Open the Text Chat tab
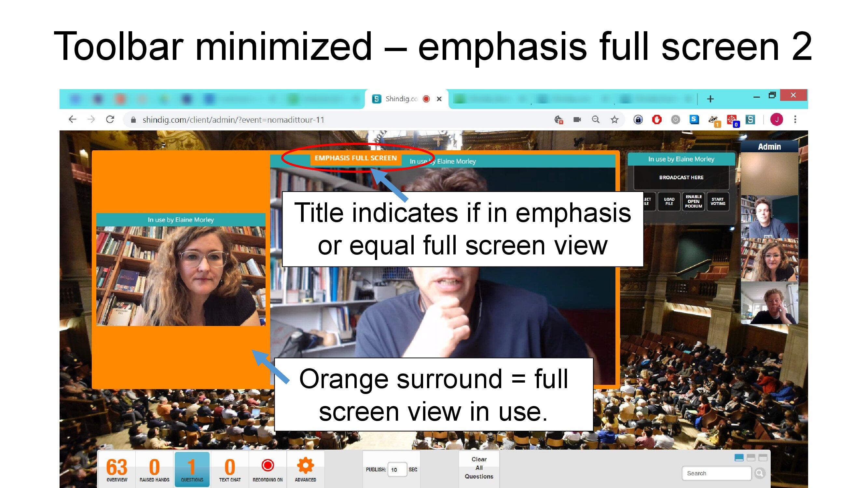The width and height of the screenshot is (868, 488). click(x=230, y=469)
